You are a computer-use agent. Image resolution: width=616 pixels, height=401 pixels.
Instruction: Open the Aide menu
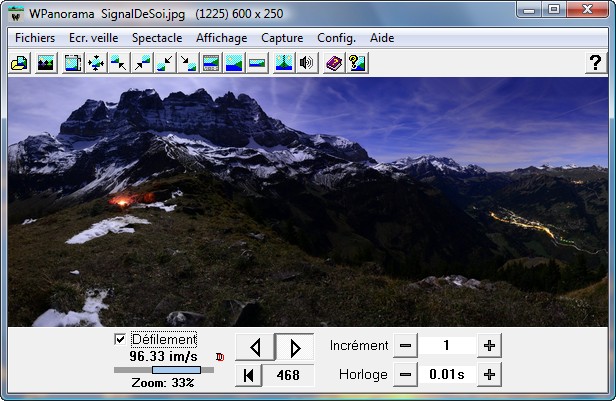pos(382,38)
